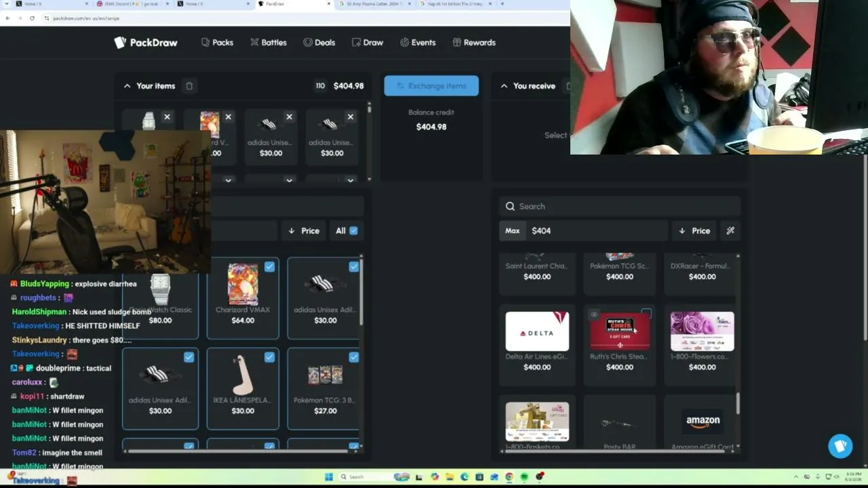Click the IKEA LÅNESPELARE item image
The image size is (868, 488).
click(x=242, y=375)
